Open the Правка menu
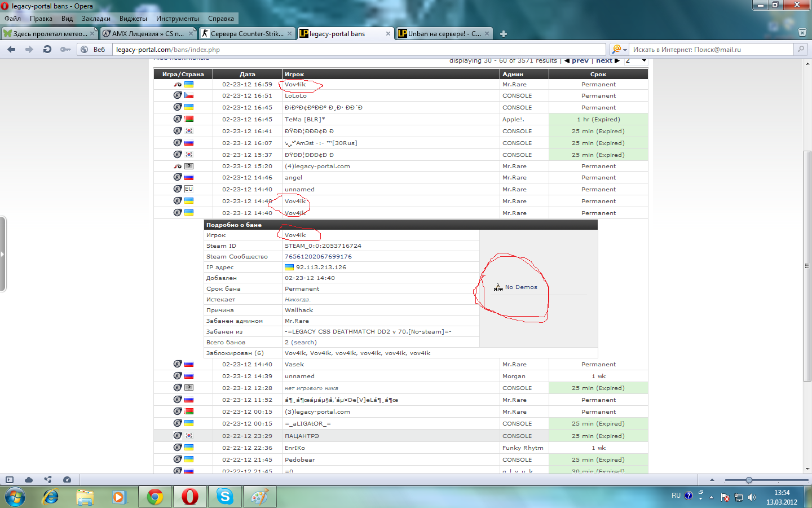This screenshot has height=508, width=812. tap(41, 19)
